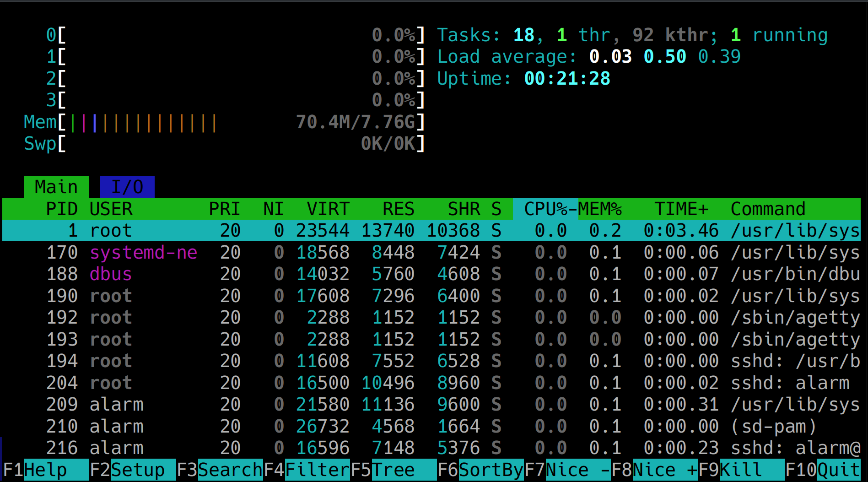The height and width of the screenshot is (482, 868).
Task: Click F7 Nice - button
Action: point(567,470)
